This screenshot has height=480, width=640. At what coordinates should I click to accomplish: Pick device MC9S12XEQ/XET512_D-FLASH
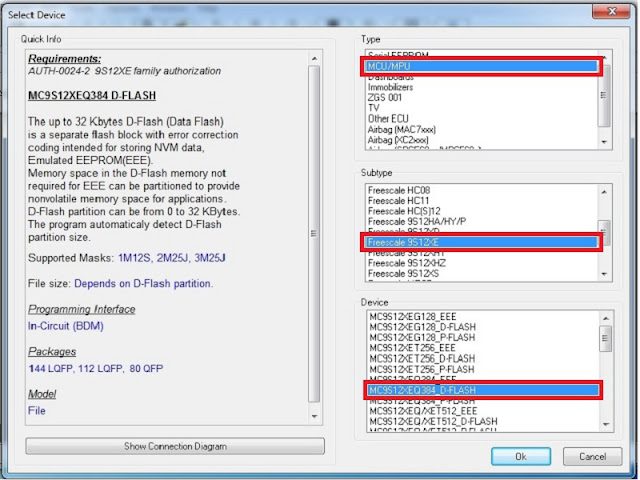coord(433,421)
